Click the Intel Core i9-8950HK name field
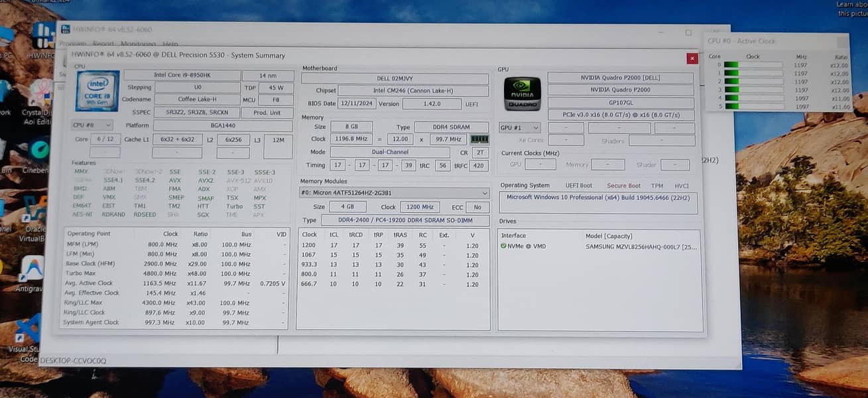 (x=182, y=76)
